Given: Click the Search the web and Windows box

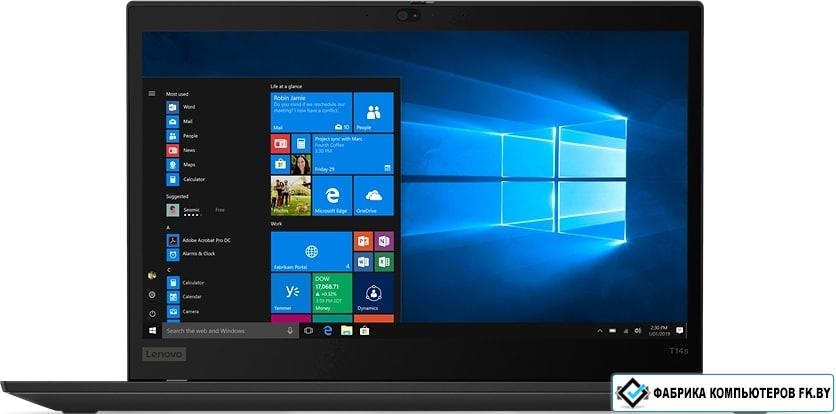Looking at the screenshot, I should 230,331.
